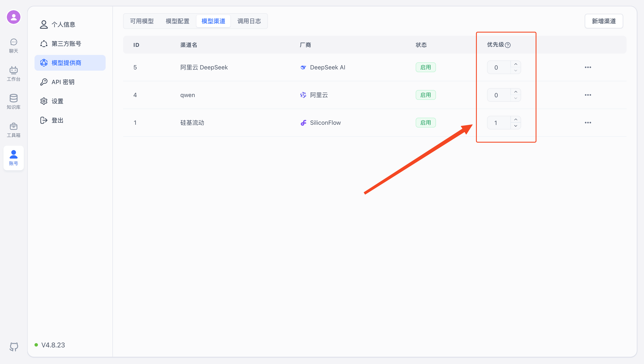644x364 pixels.
Task: Click the user avatar at top left
Action: click(x=13, y=17)
